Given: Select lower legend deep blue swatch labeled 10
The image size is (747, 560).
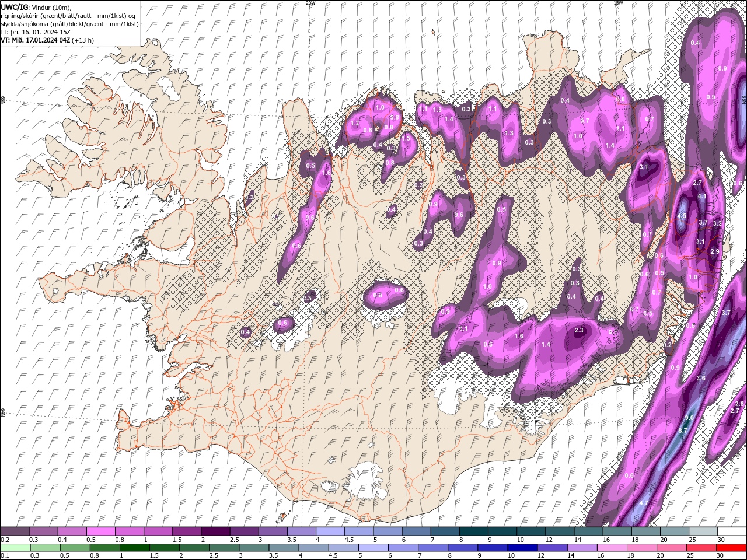Looking at the screenshot, I should pos(522,548).
